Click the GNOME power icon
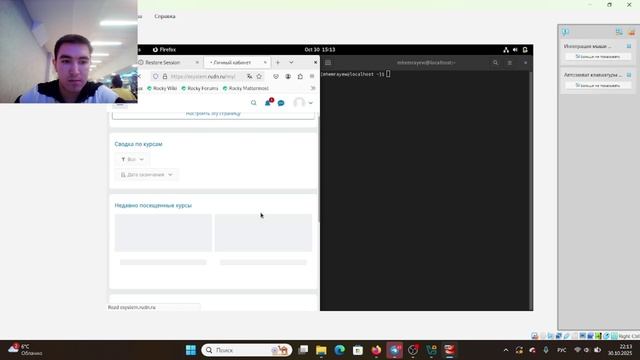 coord(525,50)
